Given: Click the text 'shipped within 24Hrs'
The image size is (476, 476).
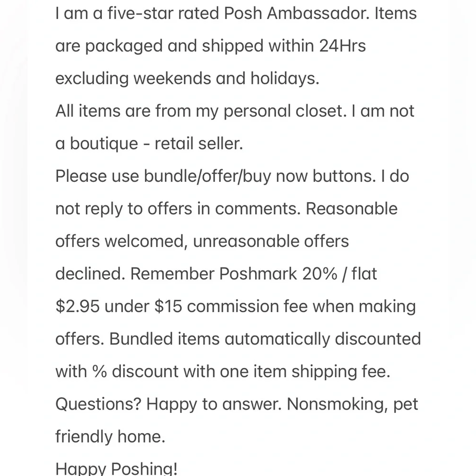Looking at the screenshot, I should (284, 46).
